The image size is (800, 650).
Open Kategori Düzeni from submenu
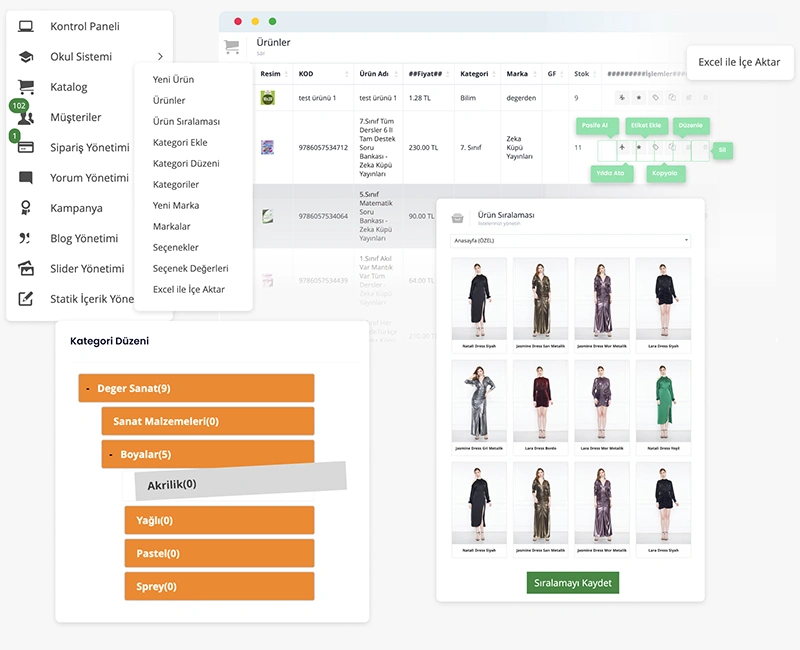186,163
